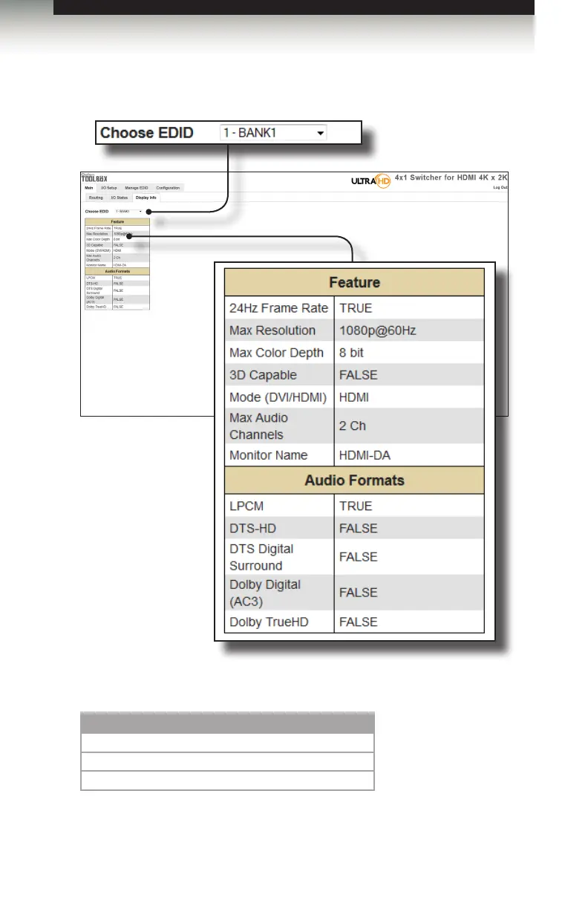588x909 pixels.
Task: Click the enlarged Feature table header
Action: pos(354,283)
